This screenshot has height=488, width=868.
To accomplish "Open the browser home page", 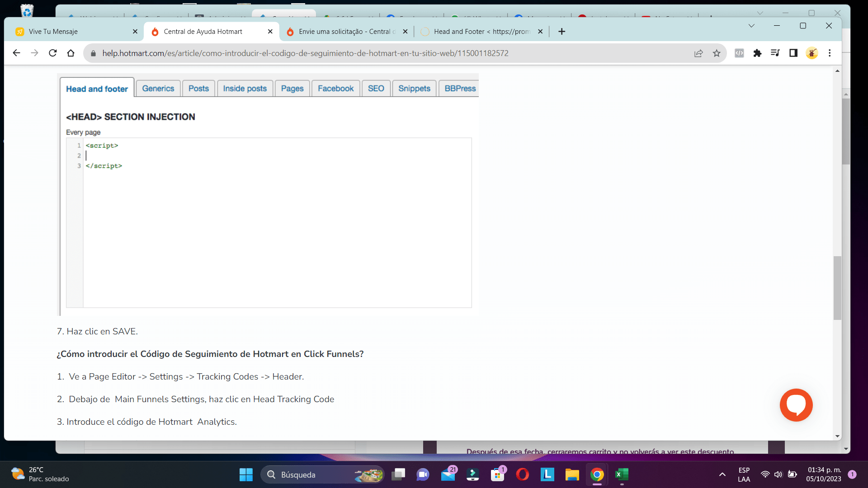I will tap(71, 53).
